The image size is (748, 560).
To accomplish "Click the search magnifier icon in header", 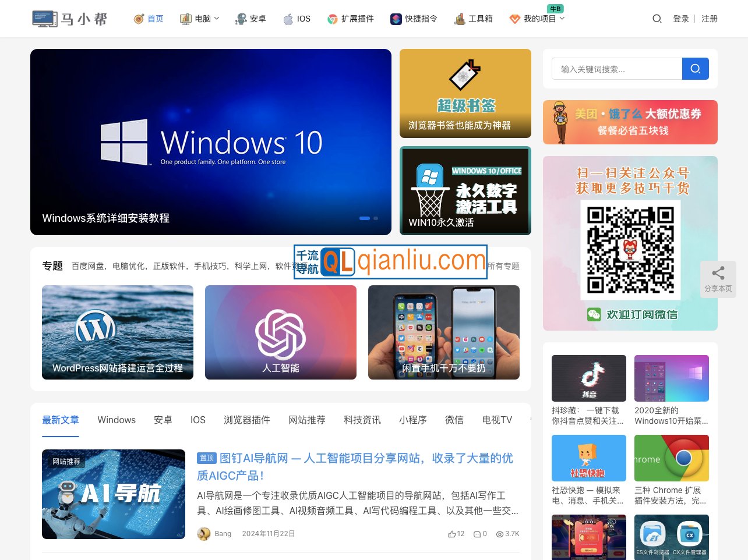I will click(657, 19).
